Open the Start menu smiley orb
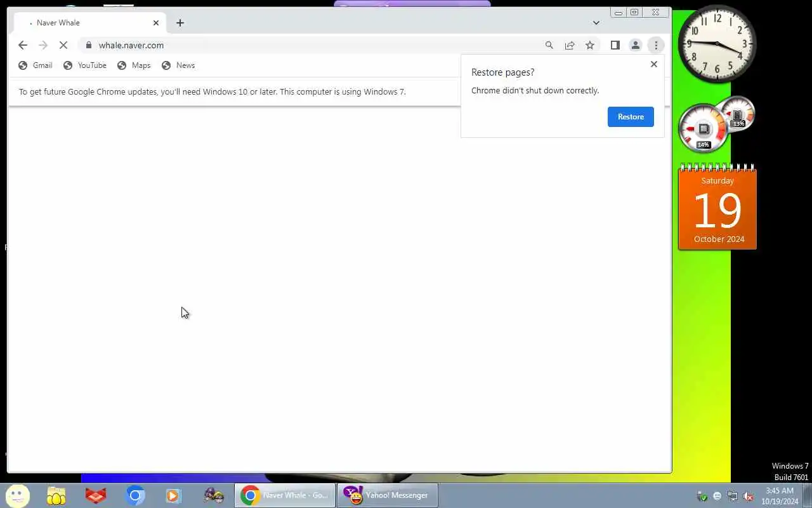The width and height of the screenshot is (812, 508). tap(17, 495)
